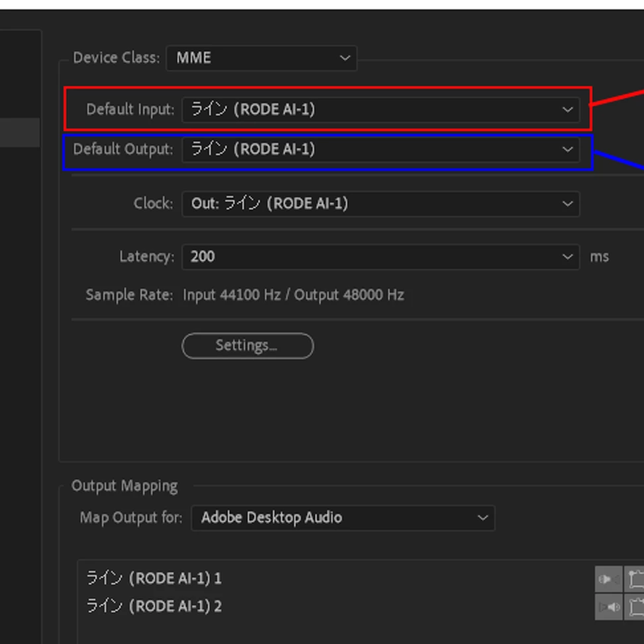Click the surround channel icon on RODE AI-1 1 row
The image size is (644, 644).
pyautogui.click(x=635, y=579)
